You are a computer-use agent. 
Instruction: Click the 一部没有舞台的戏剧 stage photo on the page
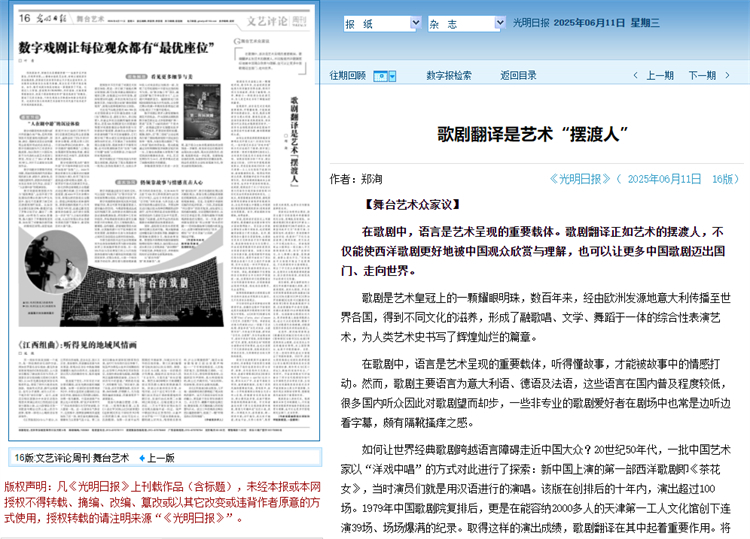coord(143,294)
